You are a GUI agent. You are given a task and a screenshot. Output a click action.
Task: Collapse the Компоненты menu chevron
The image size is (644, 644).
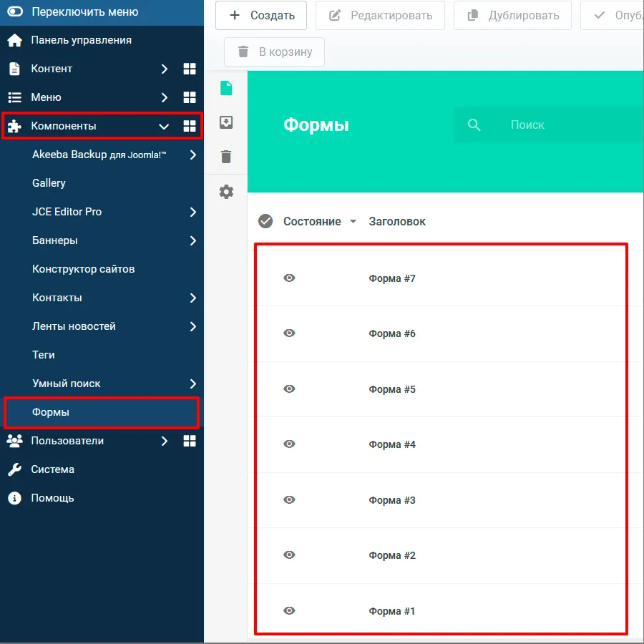point(164,126)
